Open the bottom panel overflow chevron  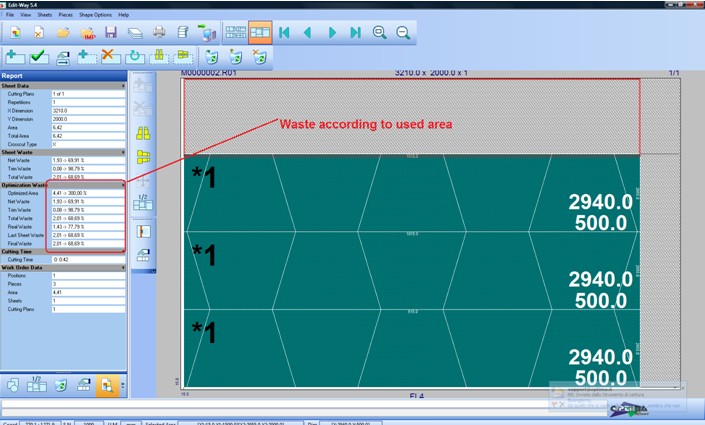coord(123,385)
